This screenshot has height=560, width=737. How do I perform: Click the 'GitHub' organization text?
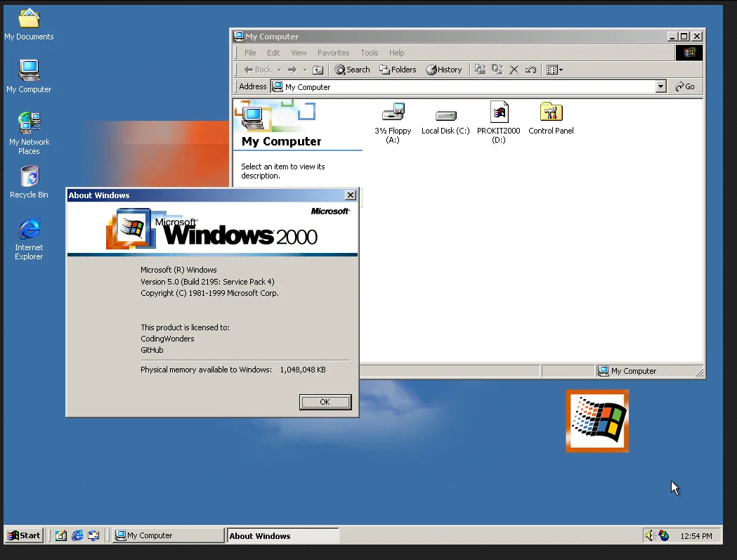click(x=152, y=350)
